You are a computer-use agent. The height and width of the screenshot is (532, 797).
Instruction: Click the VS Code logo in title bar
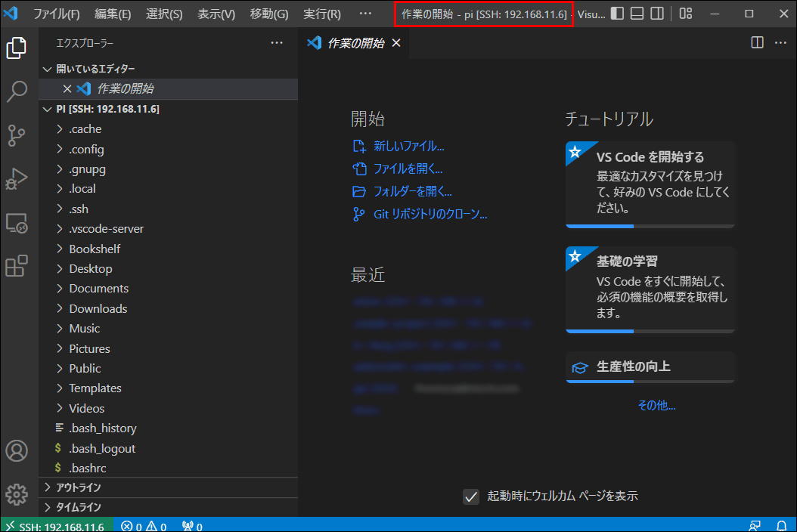tap(11, 13)
